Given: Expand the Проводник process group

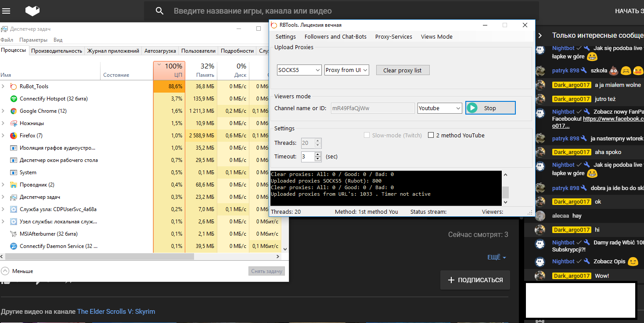Looking at the screenshot, I should 4,185.
